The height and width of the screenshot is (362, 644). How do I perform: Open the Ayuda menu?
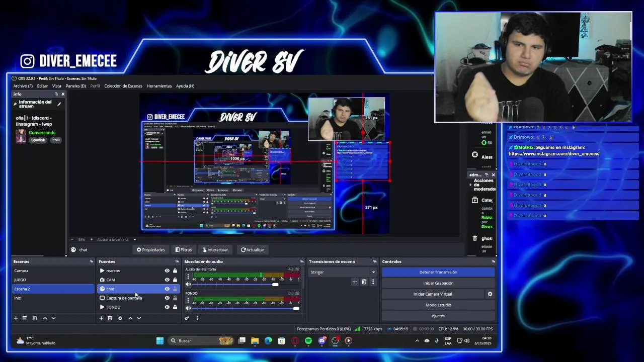coord(185,86)
